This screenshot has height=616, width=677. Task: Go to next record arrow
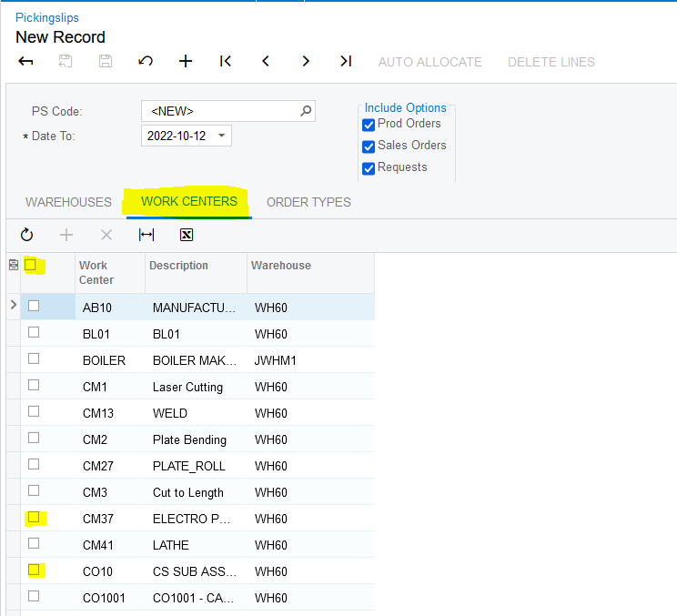tap(306, 62)
